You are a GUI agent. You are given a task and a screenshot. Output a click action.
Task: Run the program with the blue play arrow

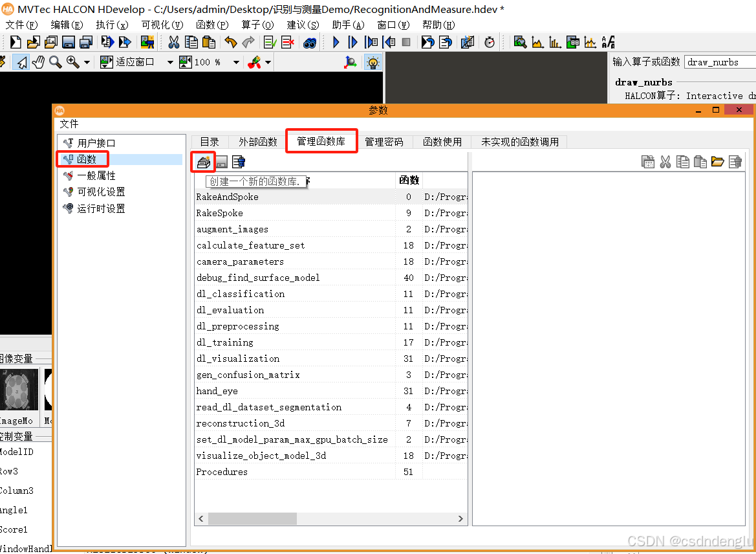(x=336, y=42)
